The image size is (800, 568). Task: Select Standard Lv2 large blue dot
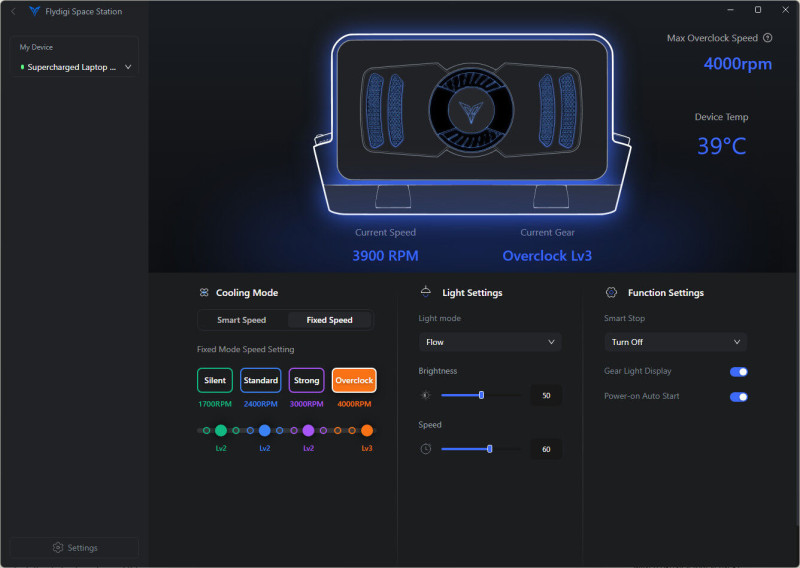[265, 431]
